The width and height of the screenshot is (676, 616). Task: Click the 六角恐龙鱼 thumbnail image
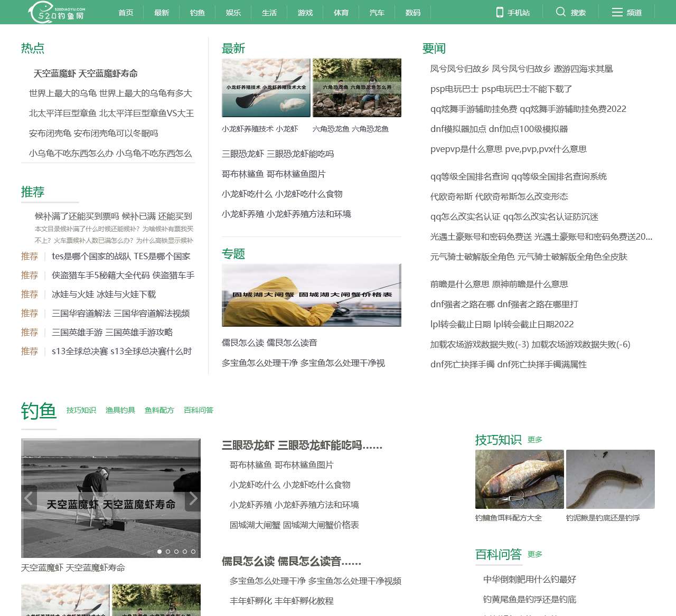[x=357, y=88]
